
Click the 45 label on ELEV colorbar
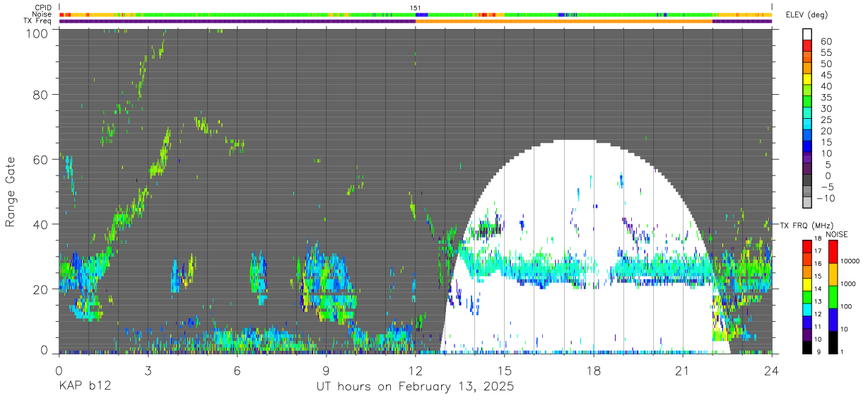826,75
